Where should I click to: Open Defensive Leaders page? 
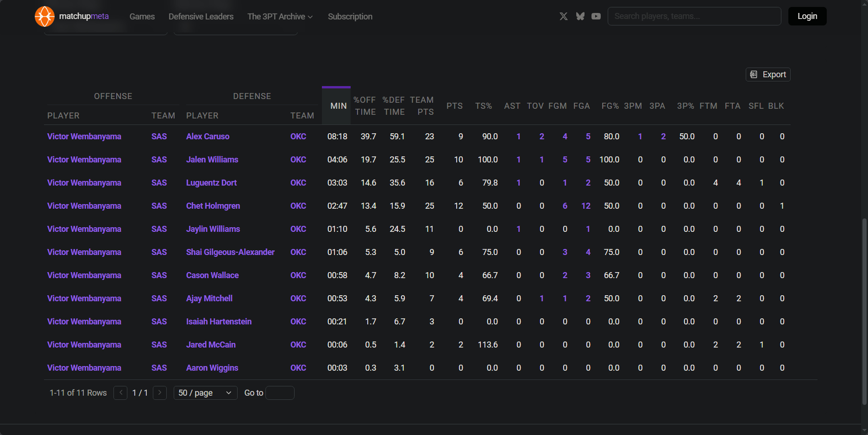pos(201,17)
